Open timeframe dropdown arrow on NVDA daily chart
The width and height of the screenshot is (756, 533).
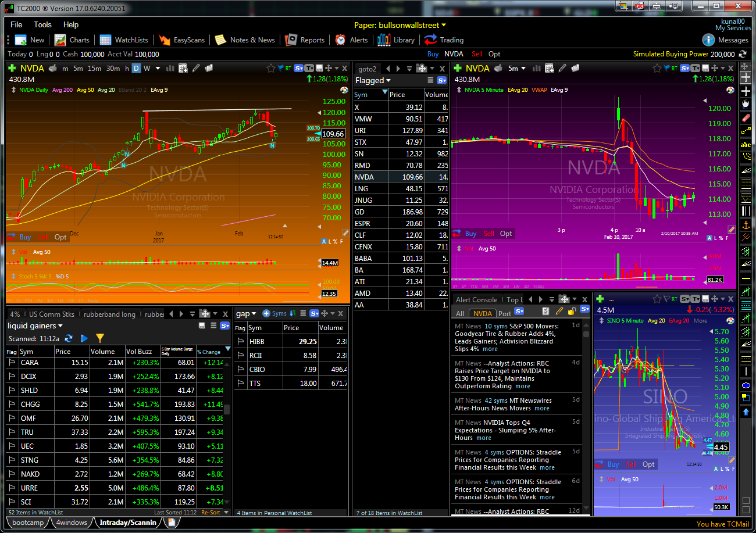tap(157, 69)
